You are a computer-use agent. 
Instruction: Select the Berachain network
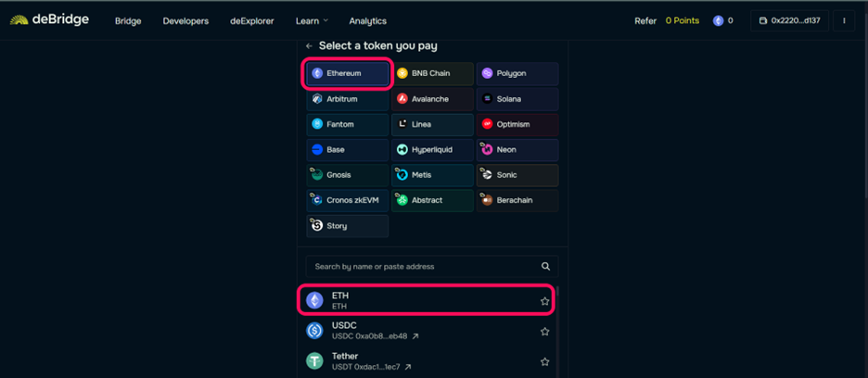517,201
